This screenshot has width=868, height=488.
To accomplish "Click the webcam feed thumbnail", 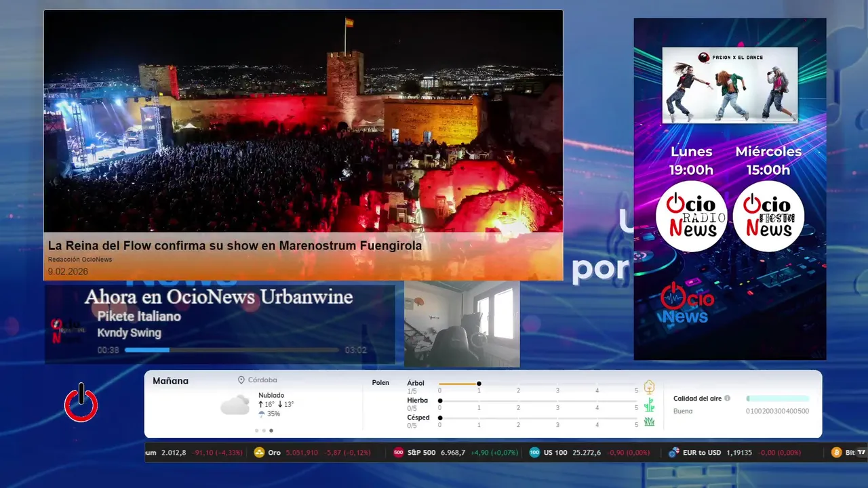I will [x=462, y=324].
